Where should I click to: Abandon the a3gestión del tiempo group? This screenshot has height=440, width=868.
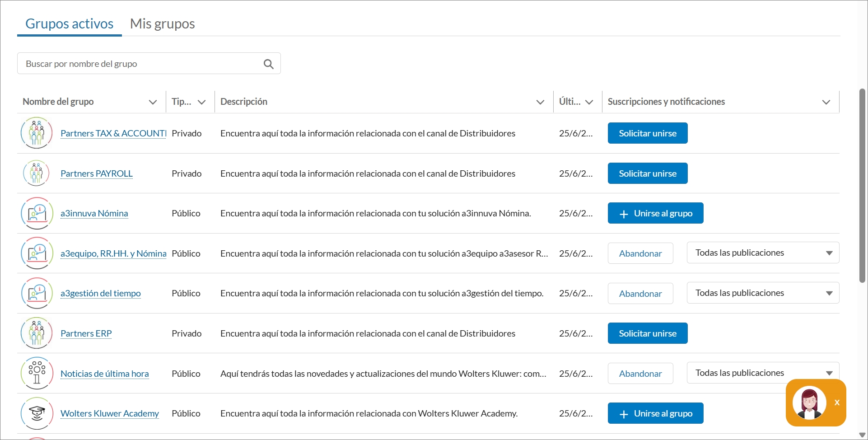(x=640, y=294)
